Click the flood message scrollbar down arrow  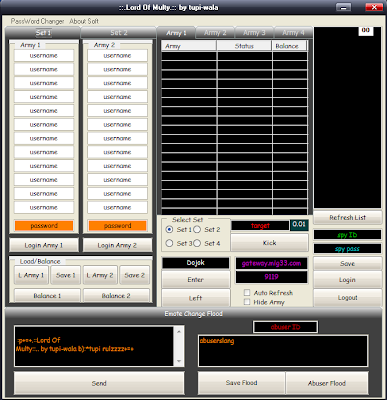point(179,361)
